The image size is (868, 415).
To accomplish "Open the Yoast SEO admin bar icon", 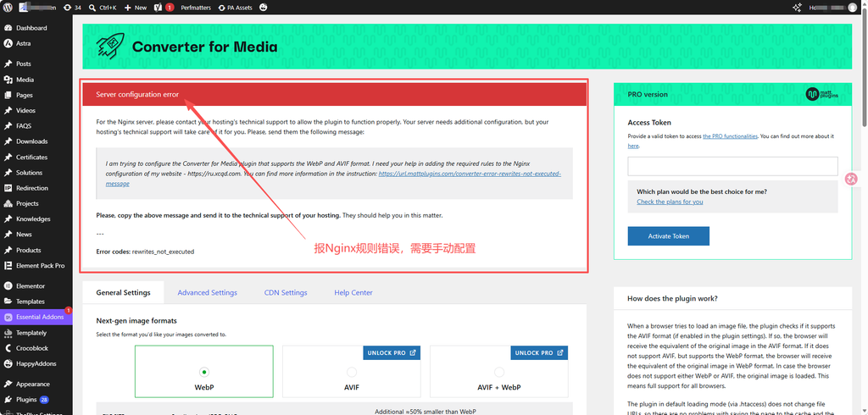I will [x=159, y=8].
